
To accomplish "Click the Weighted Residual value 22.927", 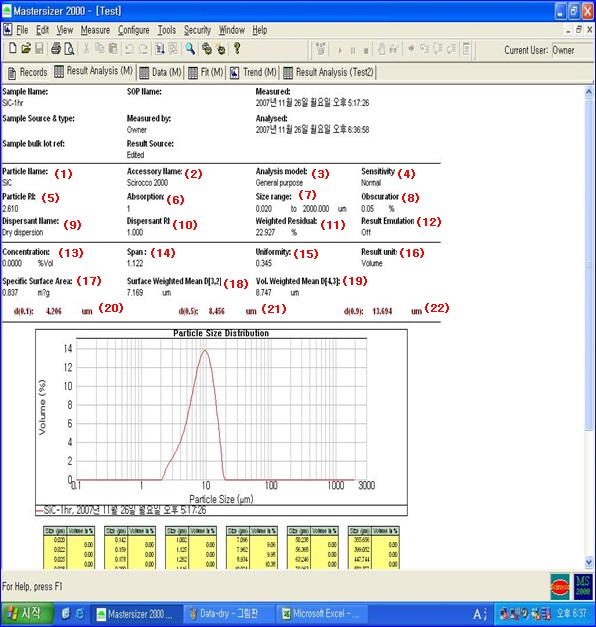I will click(x=265, y=232).
